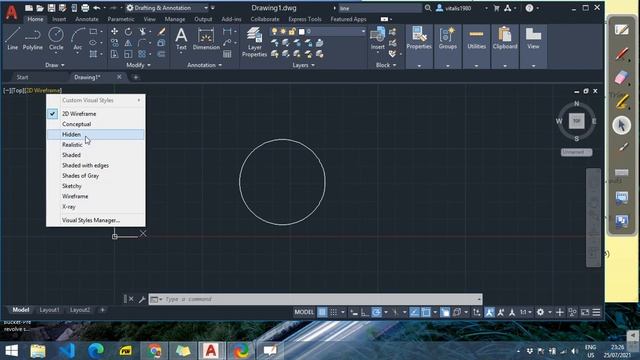Open the 1:1 annotation scale dropdown
Viewport: 640px width, 360px height.
coord(526,312)
